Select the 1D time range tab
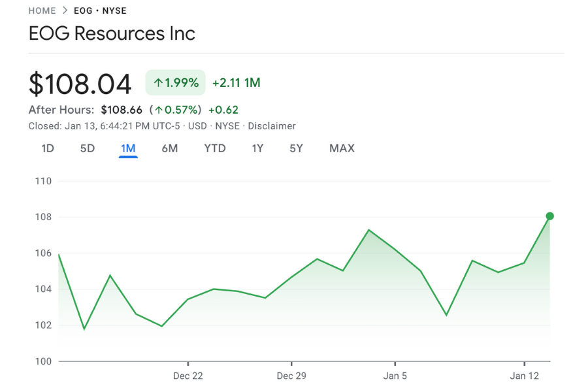 (x=47, y=148)
